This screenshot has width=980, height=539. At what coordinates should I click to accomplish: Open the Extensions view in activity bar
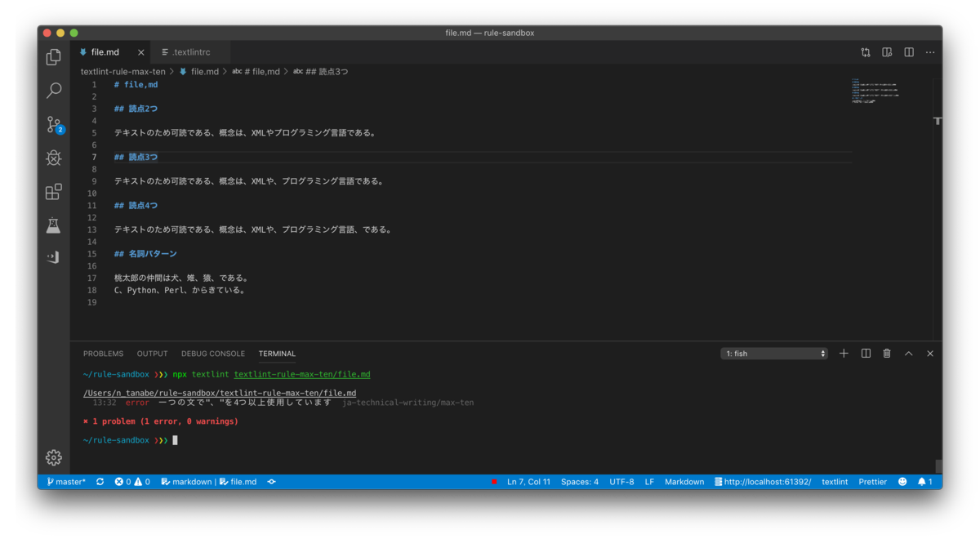pos(54,191)
